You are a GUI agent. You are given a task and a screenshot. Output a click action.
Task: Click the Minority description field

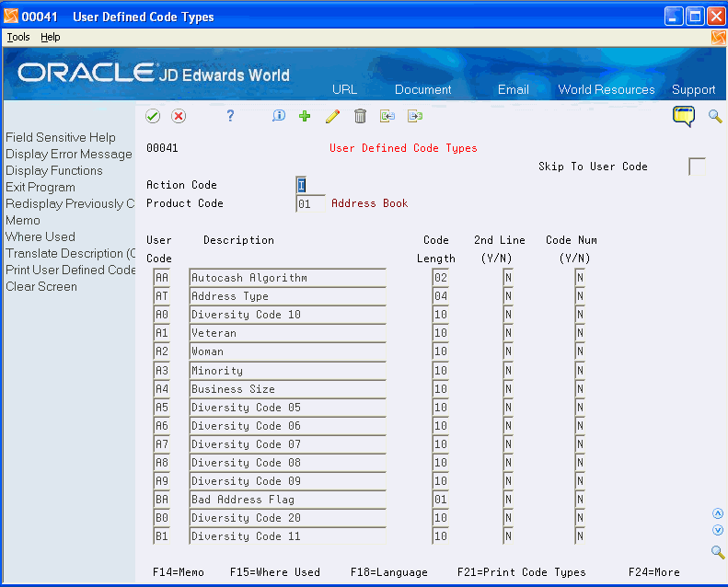pyautogui.click(x=287, y=370)
